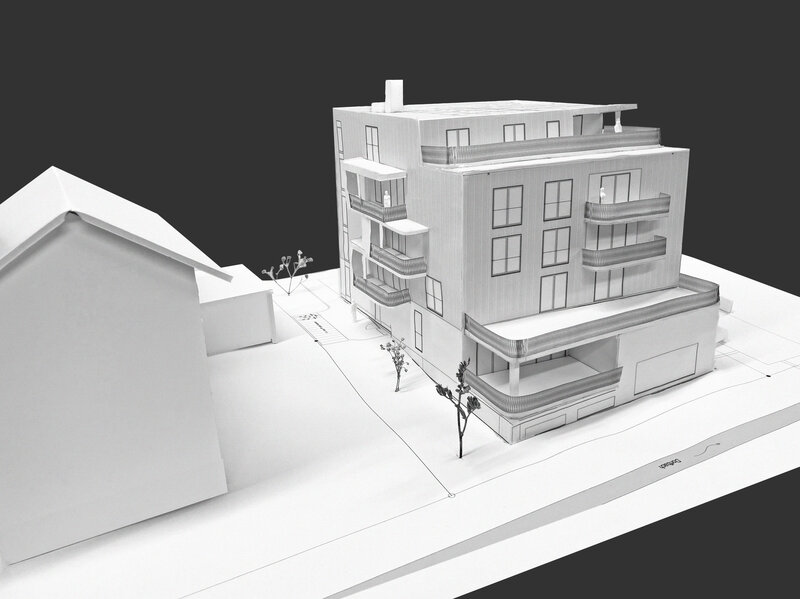This screenshot has height=599, width=800.
Task: Click the small tree beside the building entrance
Action: [397, 360]
